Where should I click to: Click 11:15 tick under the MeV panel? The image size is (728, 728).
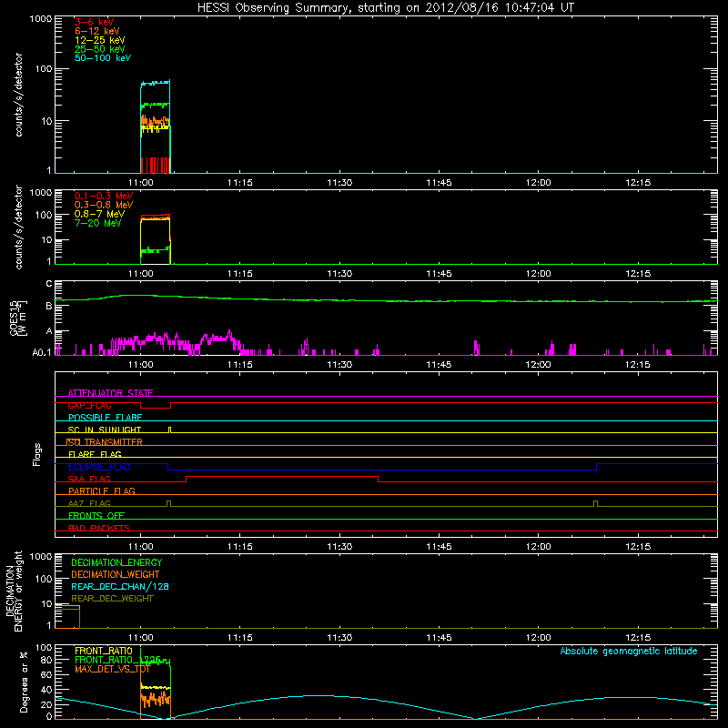[240, 274]
